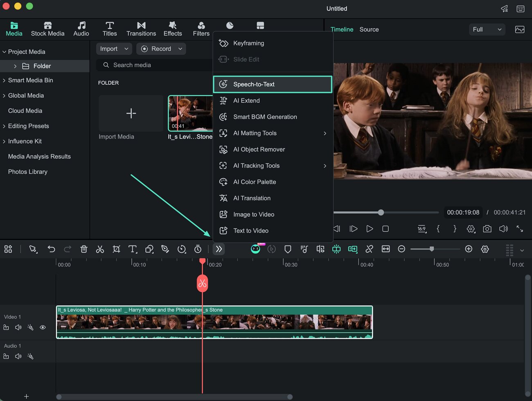Open the speed gauge tool

[182, 249]
